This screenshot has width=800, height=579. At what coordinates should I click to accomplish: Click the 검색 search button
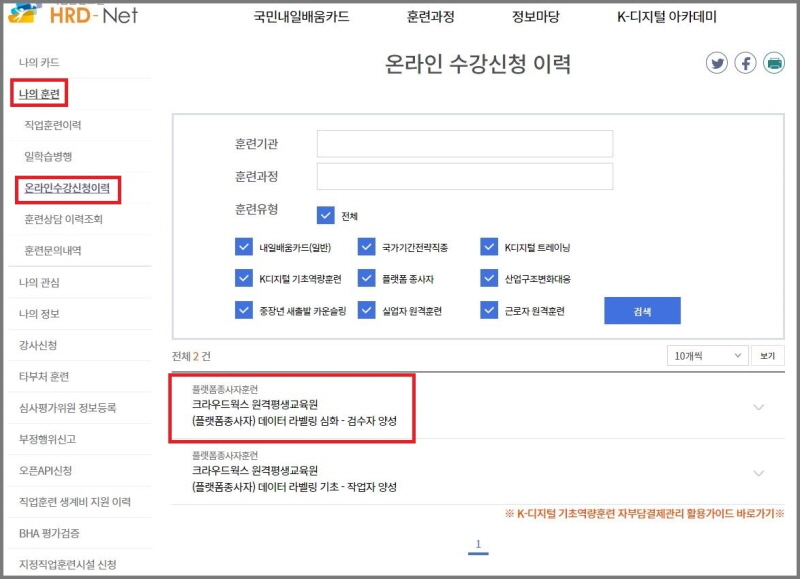(642, 311)
